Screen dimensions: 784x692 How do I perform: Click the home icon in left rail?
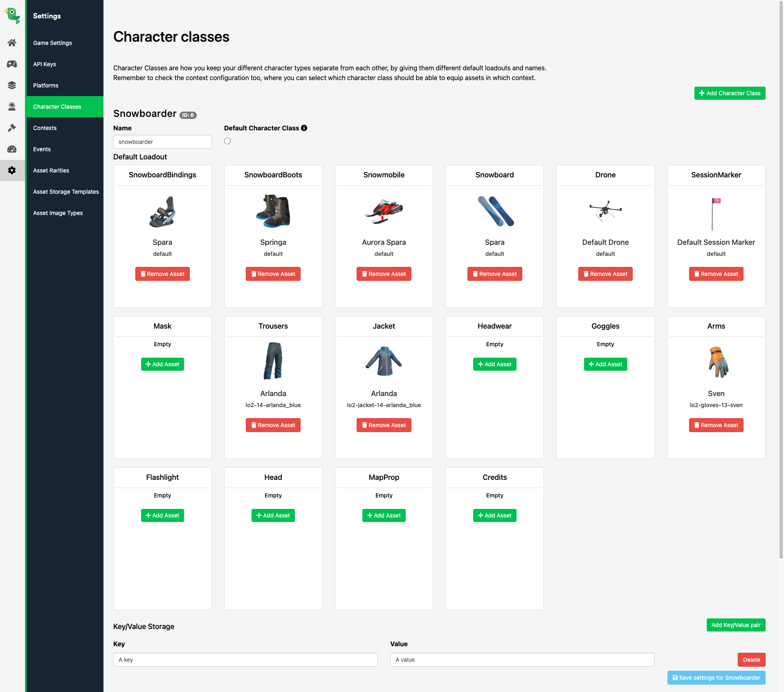(12, 43)
